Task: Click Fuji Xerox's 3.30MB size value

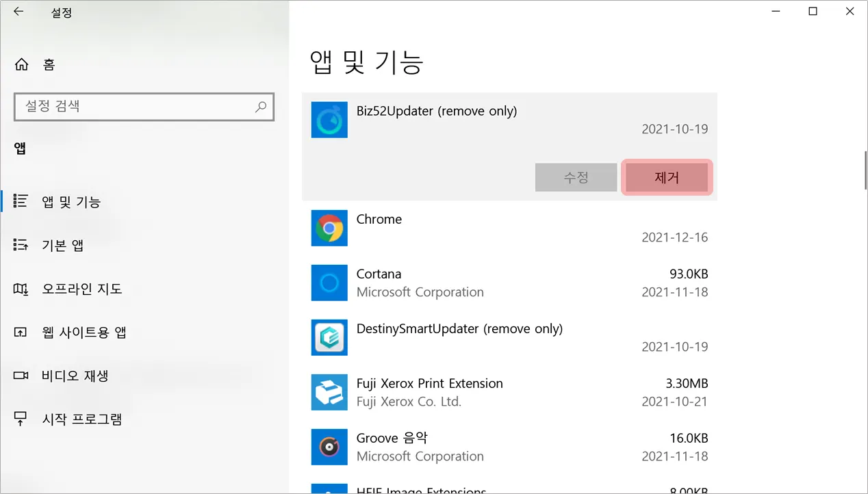Action: (687, 383)
